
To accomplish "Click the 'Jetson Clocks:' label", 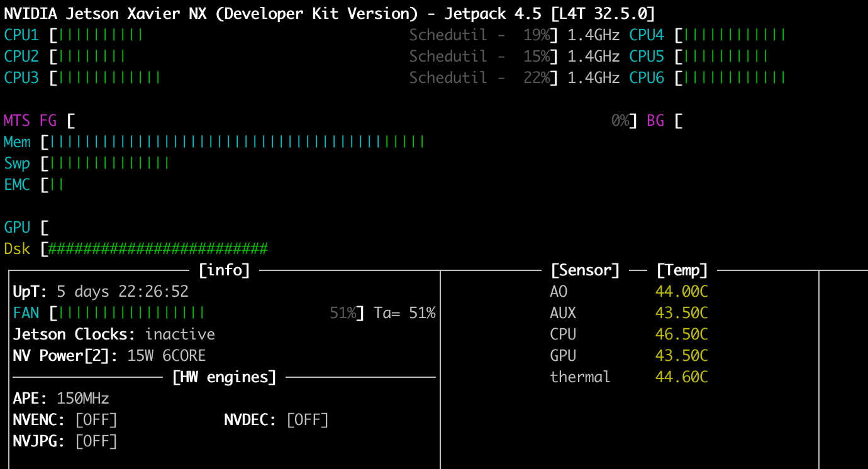I will pyautogui.click(x=74, y=334).
